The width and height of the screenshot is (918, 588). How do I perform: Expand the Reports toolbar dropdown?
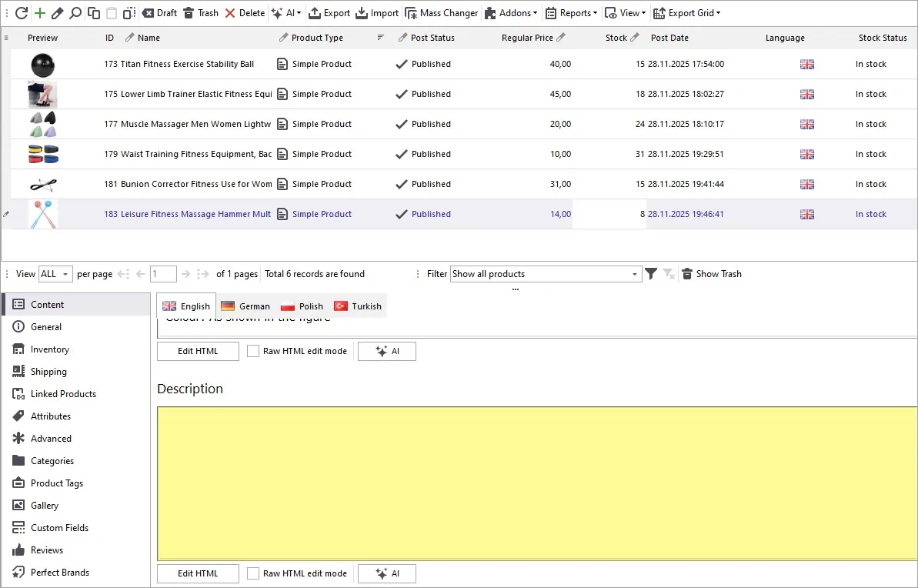coord(570,13)
